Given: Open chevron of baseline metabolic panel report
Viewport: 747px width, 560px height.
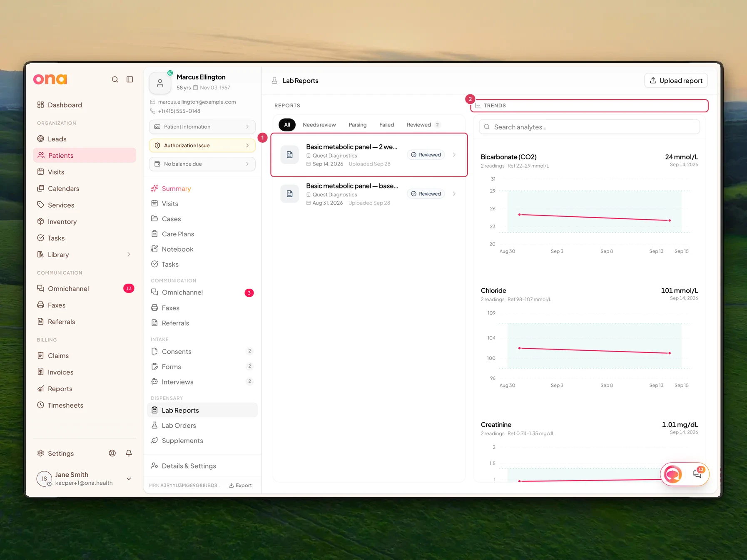Looking at the screenshot, I should pos(454,194).
